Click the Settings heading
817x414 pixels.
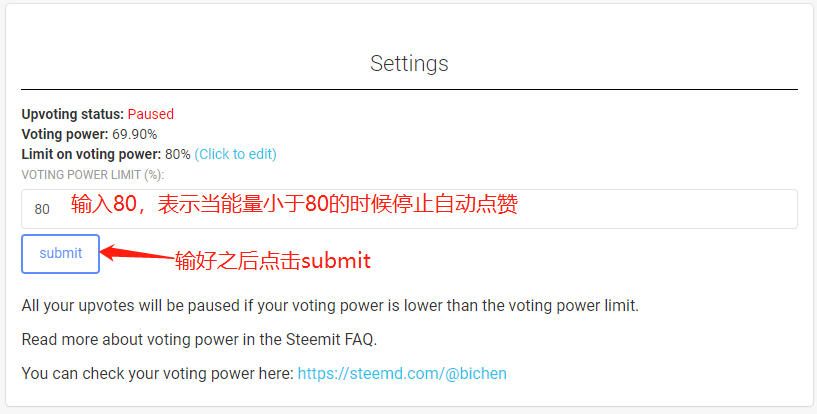pos(409,63)
